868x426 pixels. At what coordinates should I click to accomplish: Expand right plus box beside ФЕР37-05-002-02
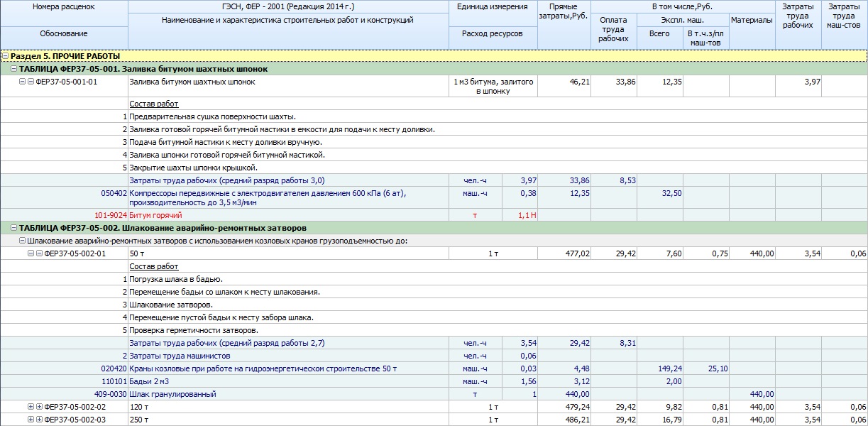pyautogui.click(x=39, y=407)
